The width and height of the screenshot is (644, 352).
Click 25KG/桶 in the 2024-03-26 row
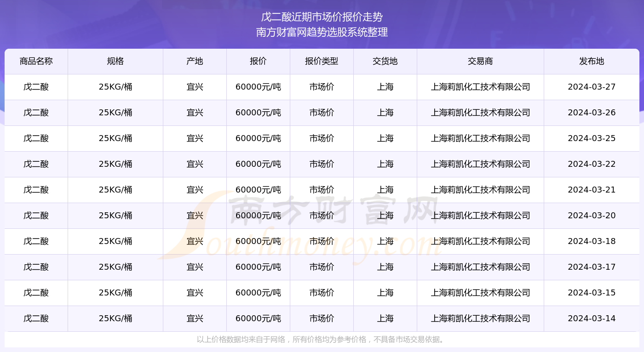115,113
